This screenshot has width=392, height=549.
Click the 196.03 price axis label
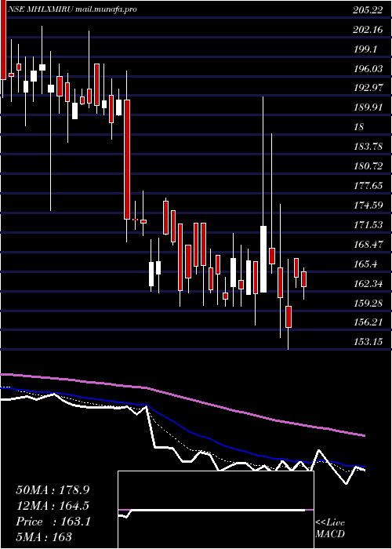point(368,69)
